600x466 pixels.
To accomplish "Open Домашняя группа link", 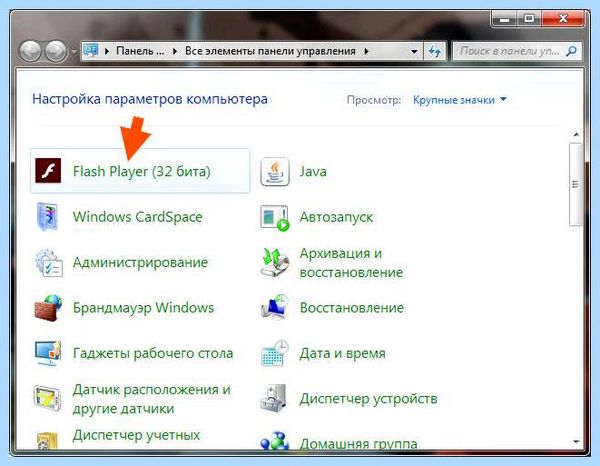I will pyautogui.click(x=359, y=443).
